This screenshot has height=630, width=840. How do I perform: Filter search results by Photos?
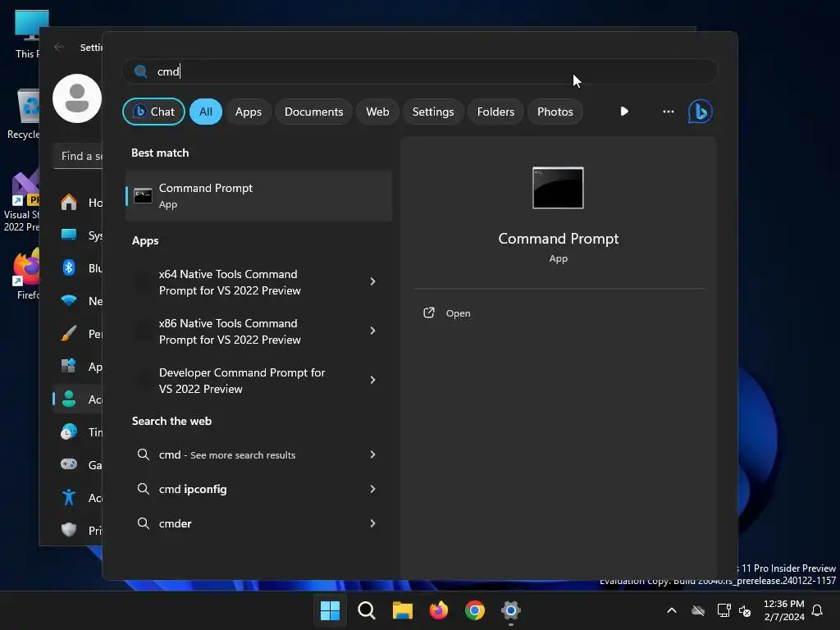coord(555,112)
